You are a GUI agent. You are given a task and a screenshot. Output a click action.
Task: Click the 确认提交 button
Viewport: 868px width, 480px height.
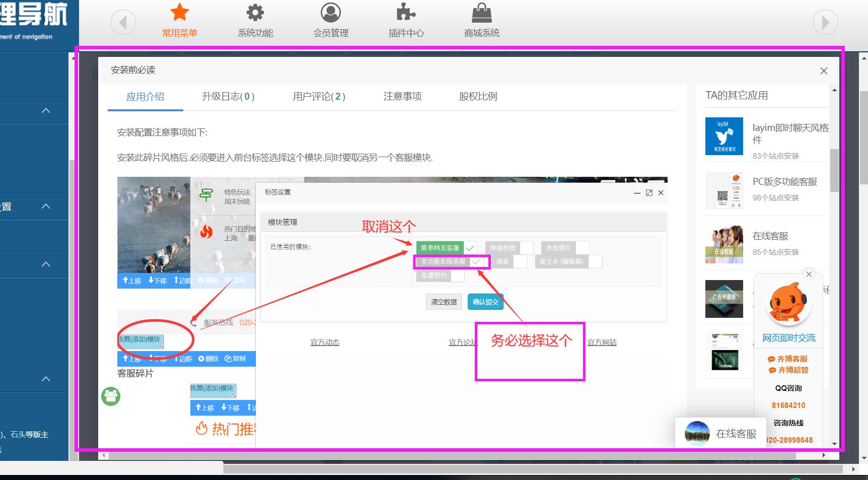(485, 302)
